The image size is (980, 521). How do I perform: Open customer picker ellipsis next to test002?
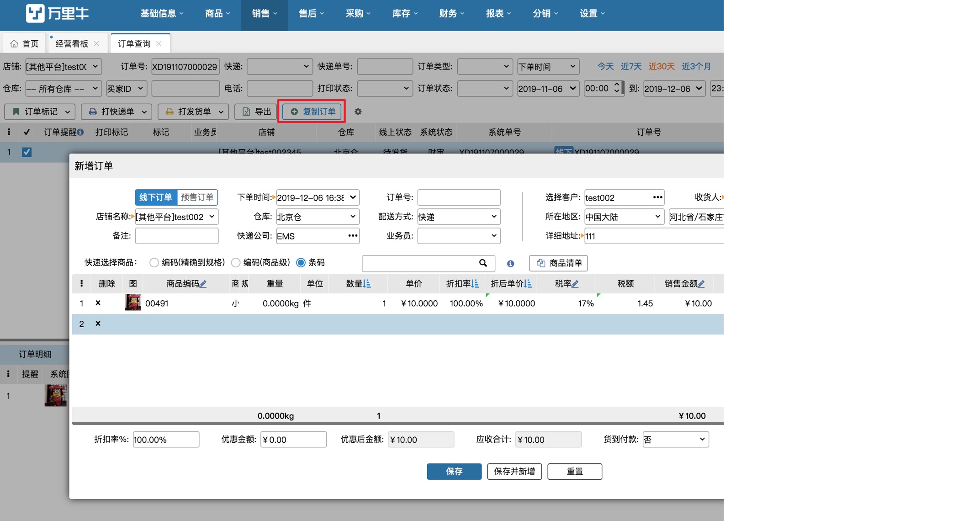657,197
